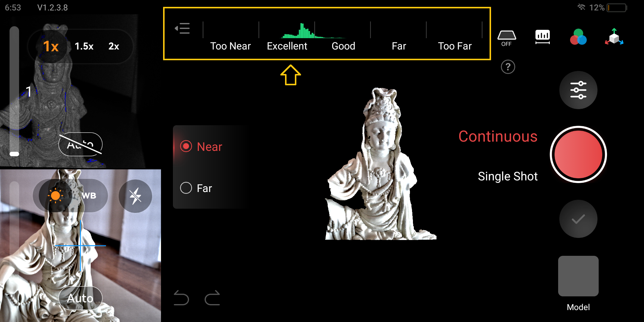Tap the sun brightness icon
The image size is (644, 322).
coord(55,196)
